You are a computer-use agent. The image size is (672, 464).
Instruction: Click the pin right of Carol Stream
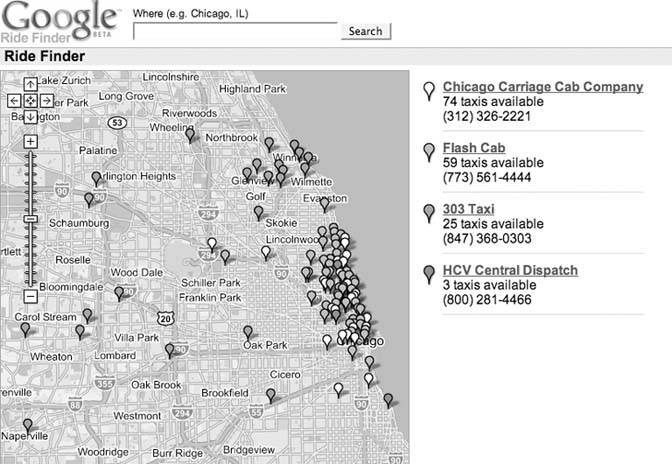click(87, 316)
